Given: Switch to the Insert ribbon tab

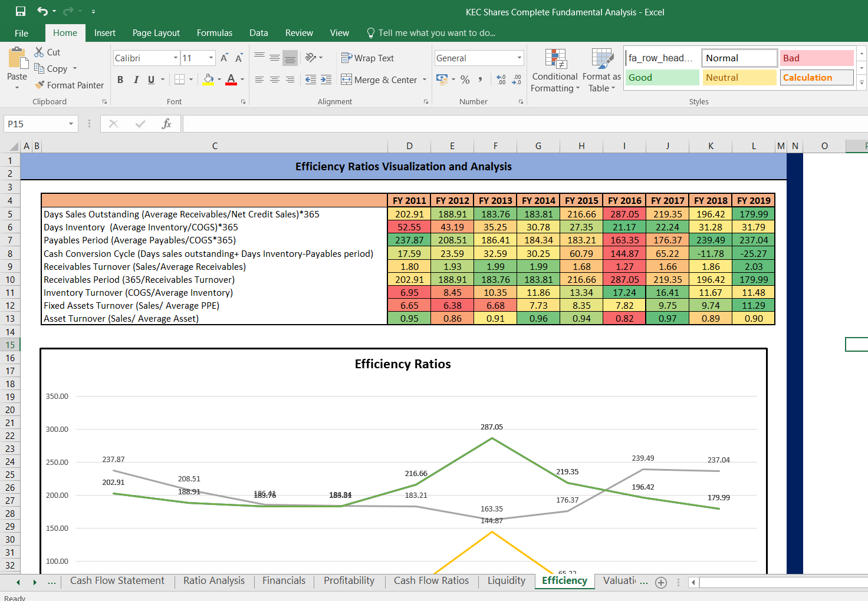Looking at the screenshot, I should click(x=105, y=33).
